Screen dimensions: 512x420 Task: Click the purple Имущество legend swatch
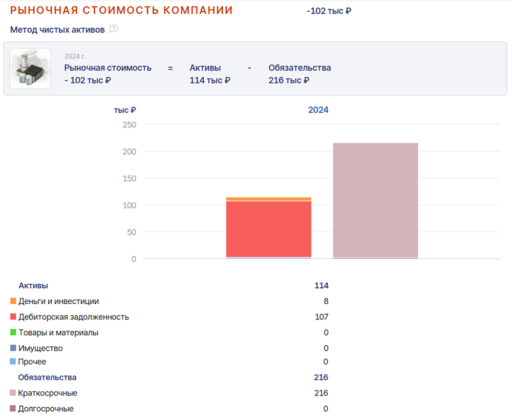point(13,348)
